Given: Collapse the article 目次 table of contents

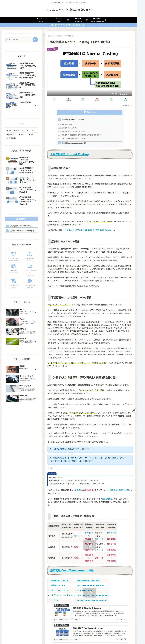Looking at the screenshot, I should [x=90, y=112].
